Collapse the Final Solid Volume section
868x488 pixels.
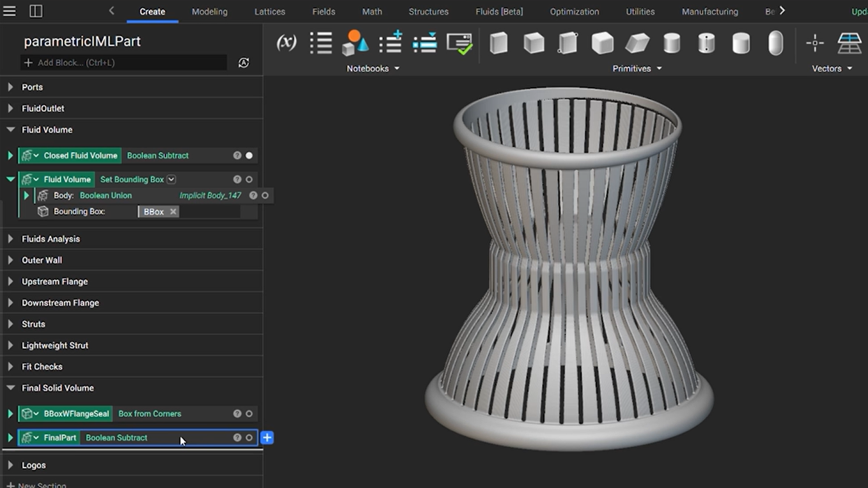(10, 388)
